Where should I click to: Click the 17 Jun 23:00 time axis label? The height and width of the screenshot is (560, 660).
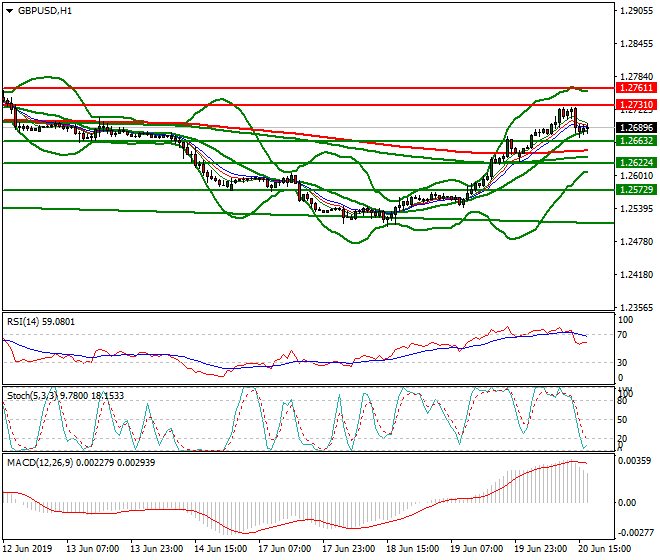(x=349, y=549)
